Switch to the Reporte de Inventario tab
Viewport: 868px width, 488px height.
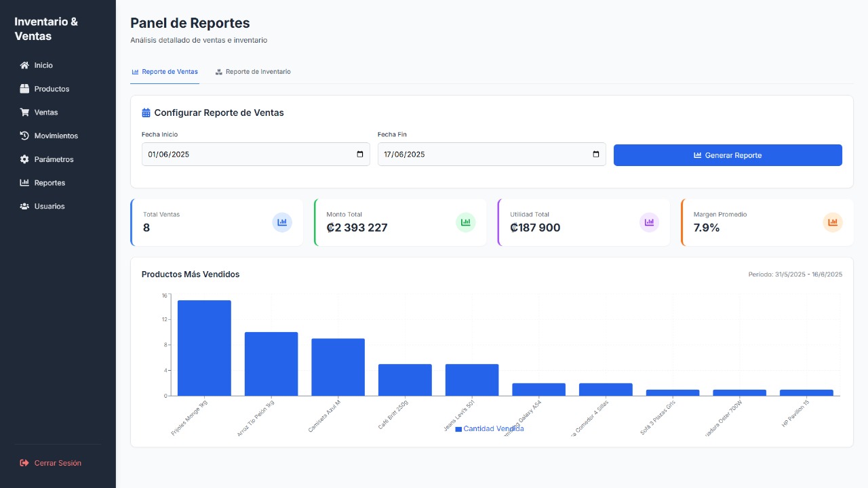pyautogui.click(x=253, y=72)
